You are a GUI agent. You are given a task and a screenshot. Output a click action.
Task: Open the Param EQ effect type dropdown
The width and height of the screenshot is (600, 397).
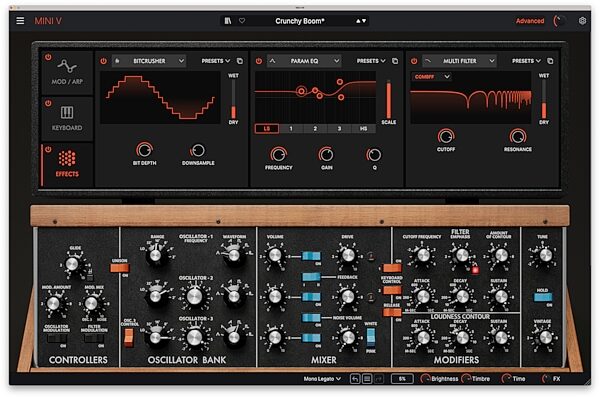pos(304,61)
